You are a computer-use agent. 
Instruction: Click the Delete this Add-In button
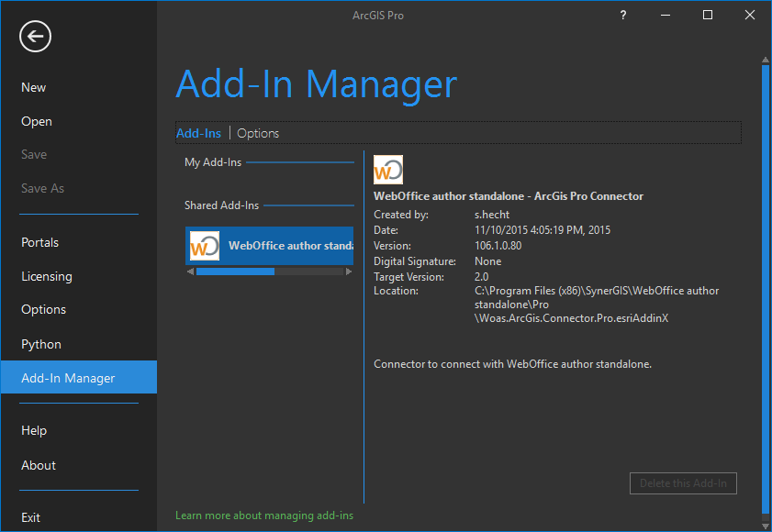point(683,483)
